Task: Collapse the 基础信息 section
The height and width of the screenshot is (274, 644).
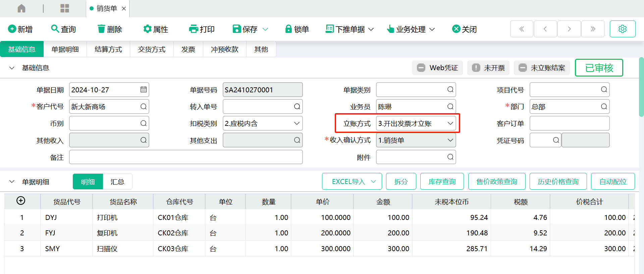Action: pyautogui.click(x=12, y=68)
